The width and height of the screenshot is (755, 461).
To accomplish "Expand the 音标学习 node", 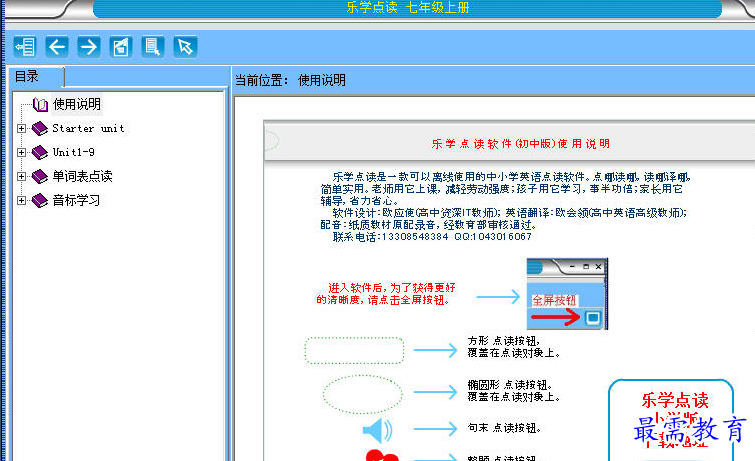I will coord(21,200).
